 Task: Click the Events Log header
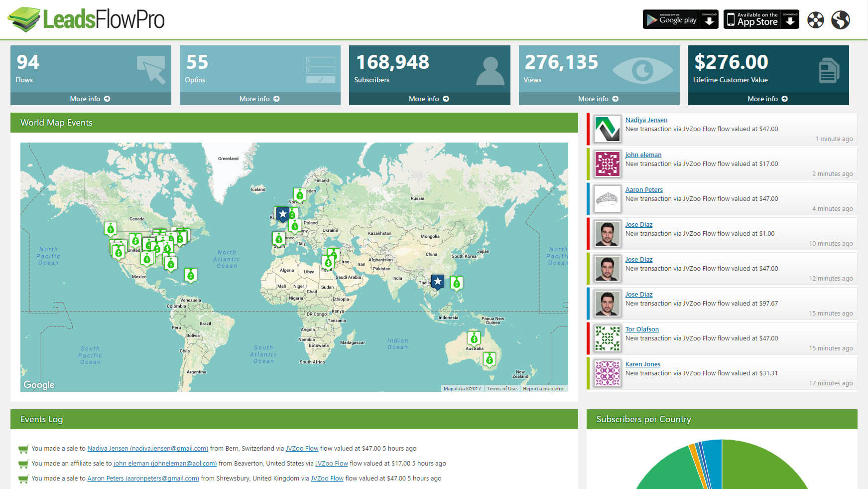(294, 419)
